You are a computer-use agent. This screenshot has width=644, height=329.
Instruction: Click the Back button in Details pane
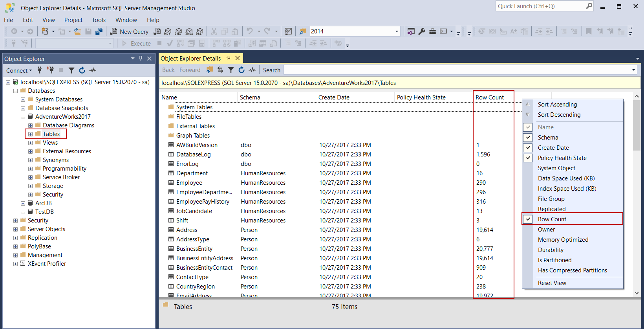168,70
